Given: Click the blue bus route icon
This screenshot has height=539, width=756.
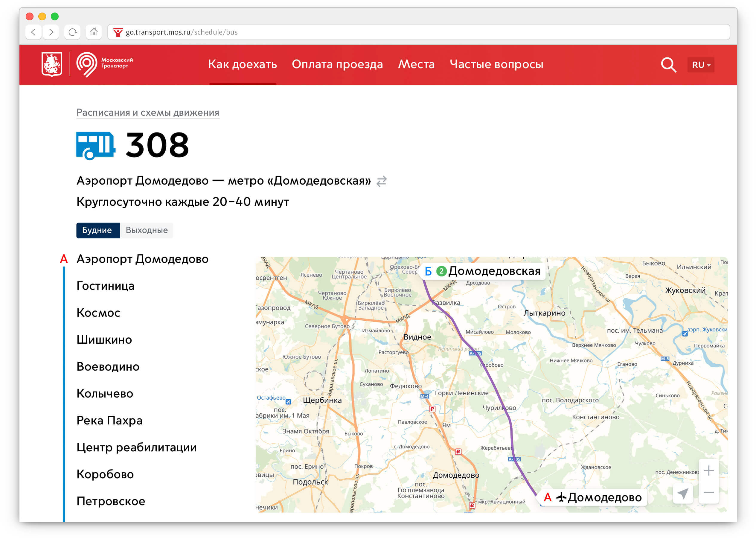Looking at the screenshot, I should click(96, 145).
